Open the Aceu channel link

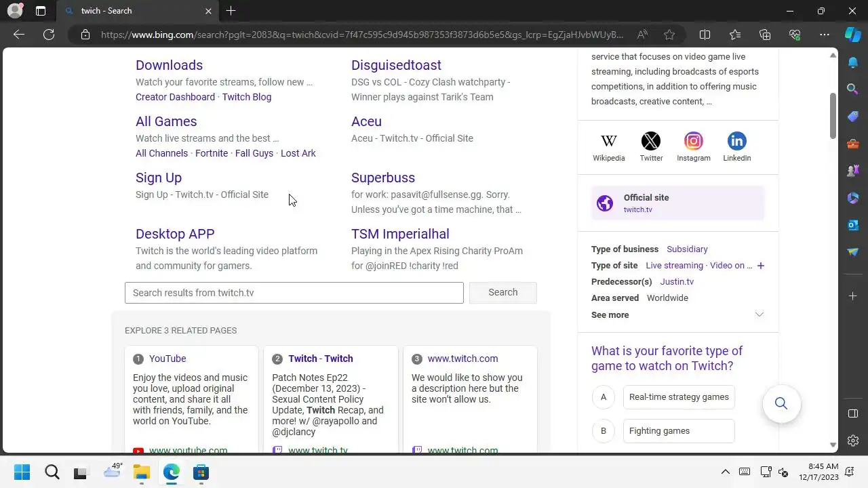(366, 121)
